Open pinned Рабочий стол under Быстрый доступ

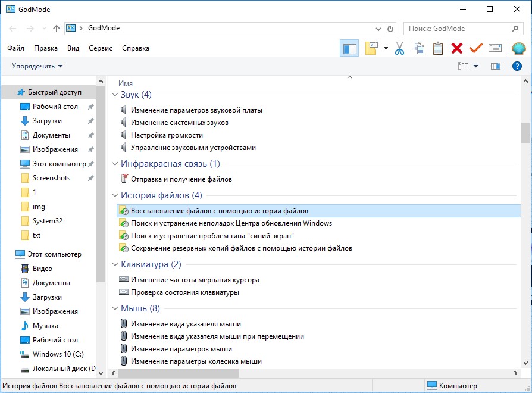click(x=55, y=107)
